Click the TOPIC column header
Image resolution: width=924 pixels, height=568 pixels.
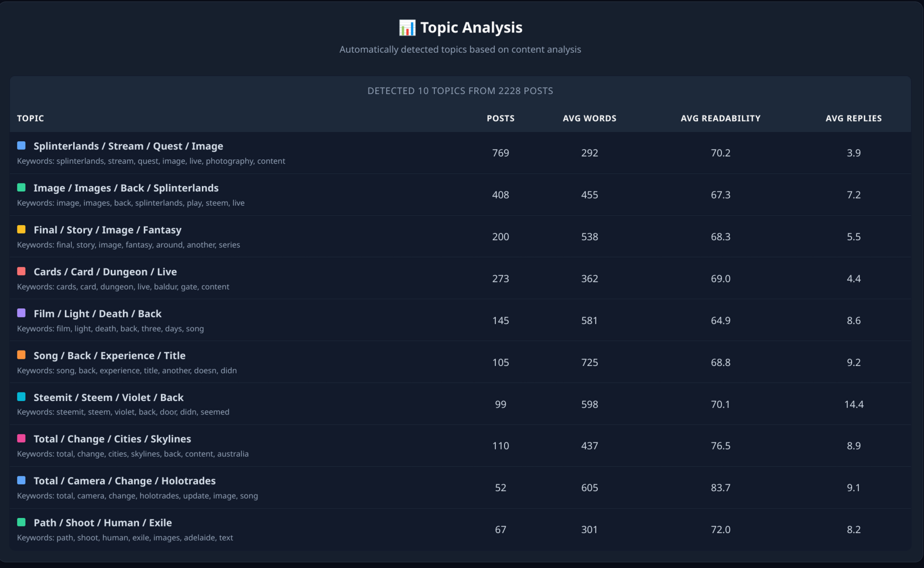pyautogui.click(x=30, y=118)
